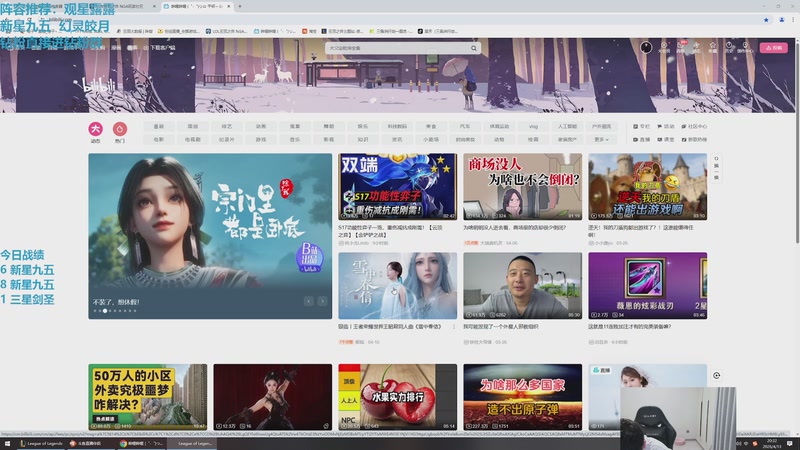Open the 50万人的小区 video thumbnail
Viewport: 800px width, 450px height.
147,397
